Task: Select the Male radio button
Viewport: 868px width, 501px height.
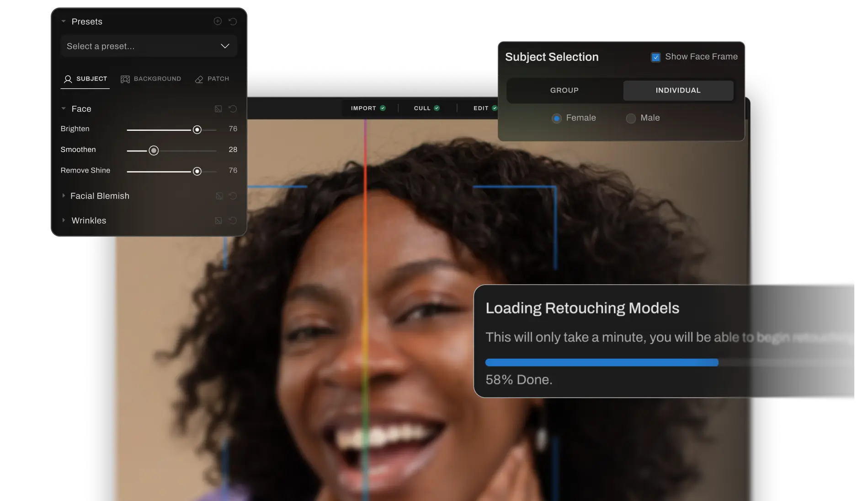Action: click(631, 119)
